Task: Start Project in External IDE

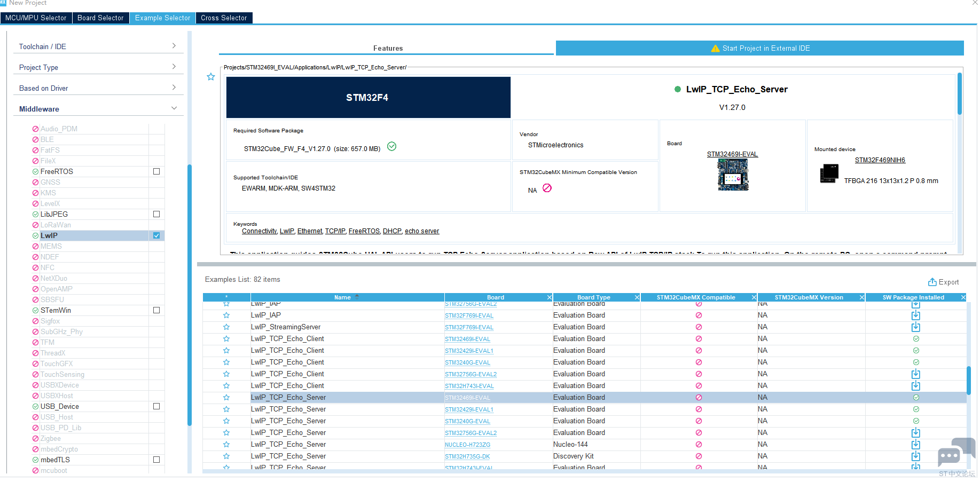Action: pyautogui.click(x=760, y=48)
